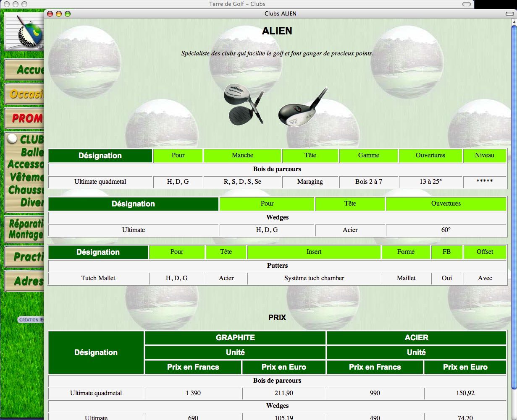Click the 'Spécialiste des clubs' tagline text
Viewport: 517px width, 420px height.
[x=277, y=54]
